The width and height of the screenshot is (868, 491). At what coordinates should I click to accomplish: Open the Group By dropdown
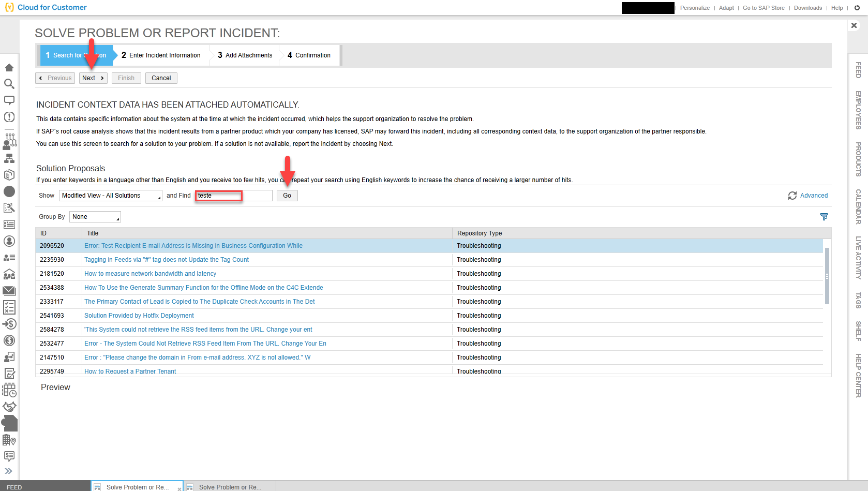tap(95, 217)
